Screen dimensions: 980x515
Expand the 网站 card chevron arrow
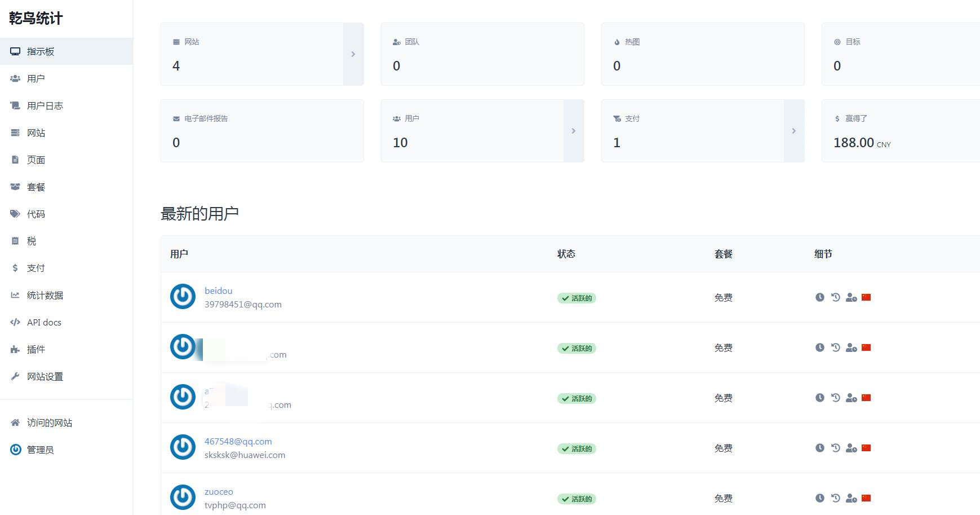[x=353, y=54]
